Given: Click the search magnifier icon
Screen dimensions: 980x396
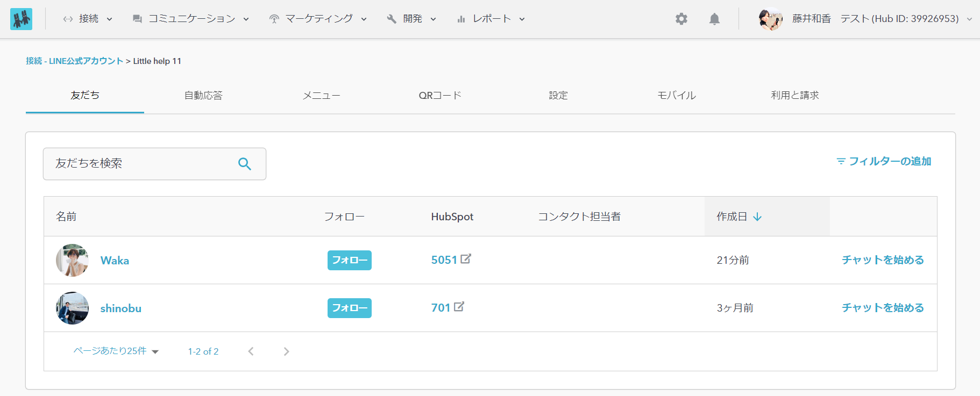Looking at the screenshot, I should 245,164.
